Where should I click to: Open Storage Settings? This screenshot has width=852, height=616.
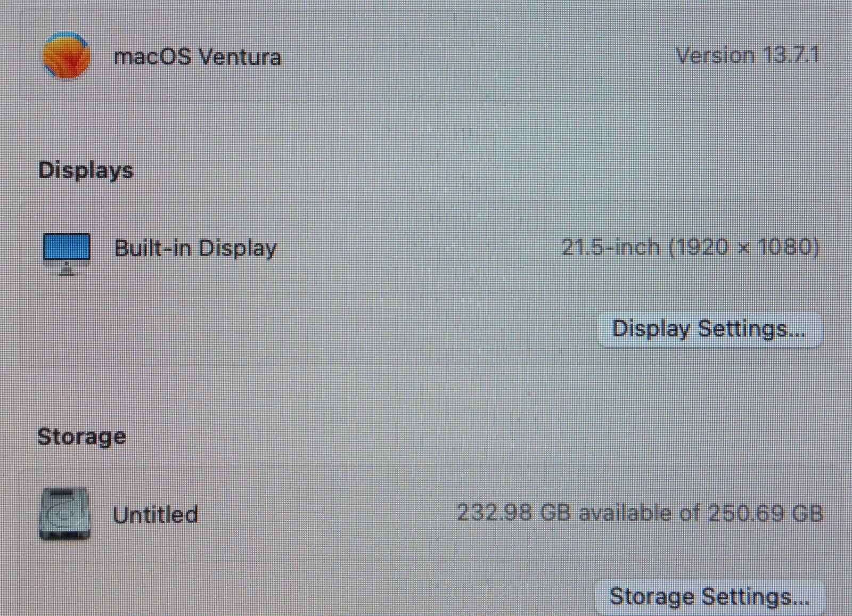[709, 597]
